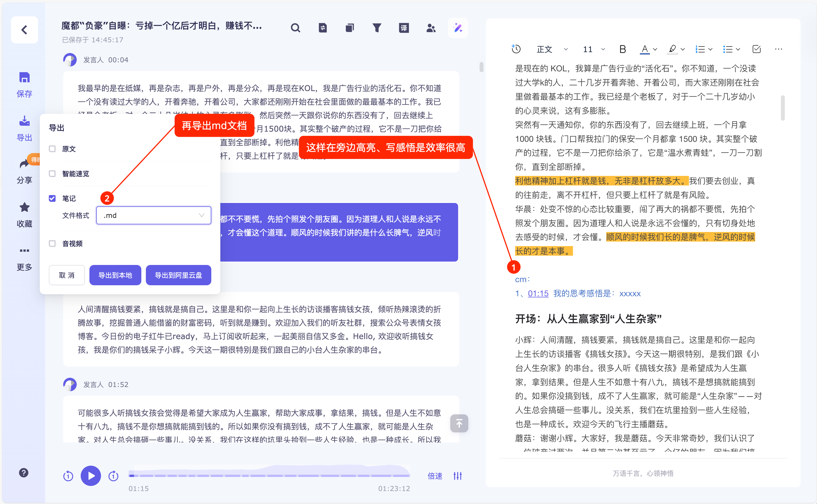Click the magic wand AI icon
817x504 pixels.
click(458, 28)
